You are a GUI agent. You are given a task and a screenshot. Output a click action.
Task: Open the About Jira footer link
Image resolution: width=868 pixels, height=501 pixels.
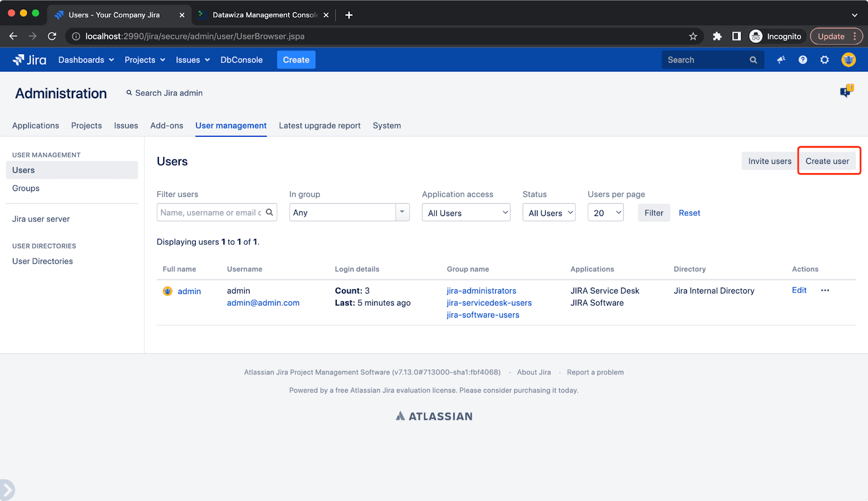coord(534,372)
